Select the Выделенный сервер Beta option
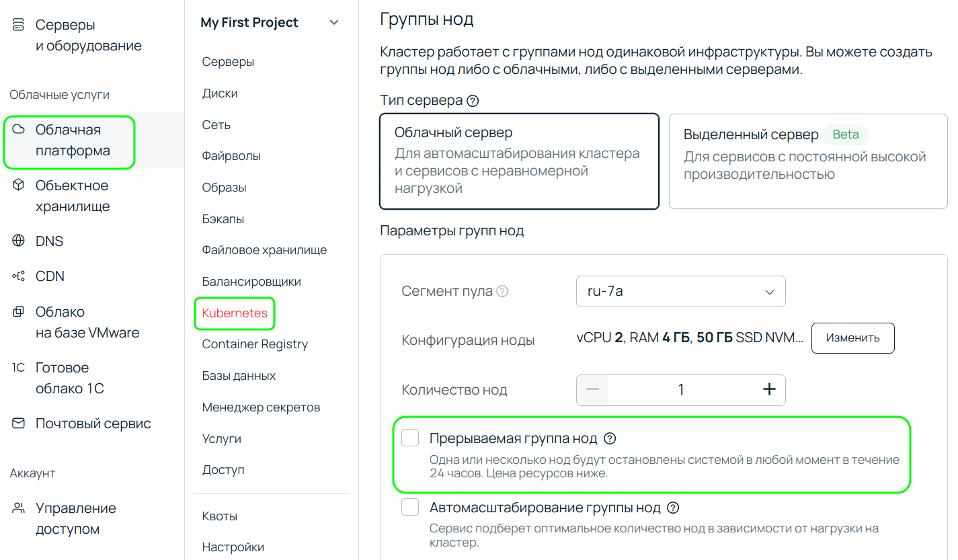The height and width of the screenshot is (560, 958). point(807,161)
